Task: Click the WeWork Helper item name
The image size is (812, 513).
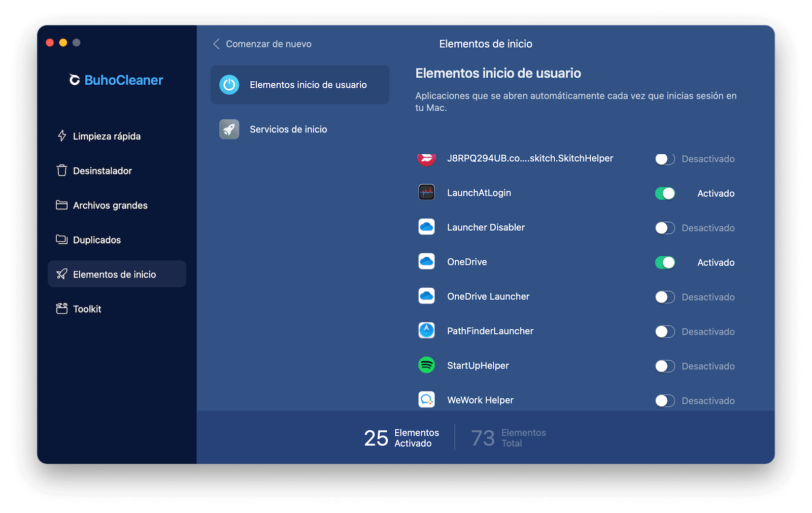Action: coord(480,400)
